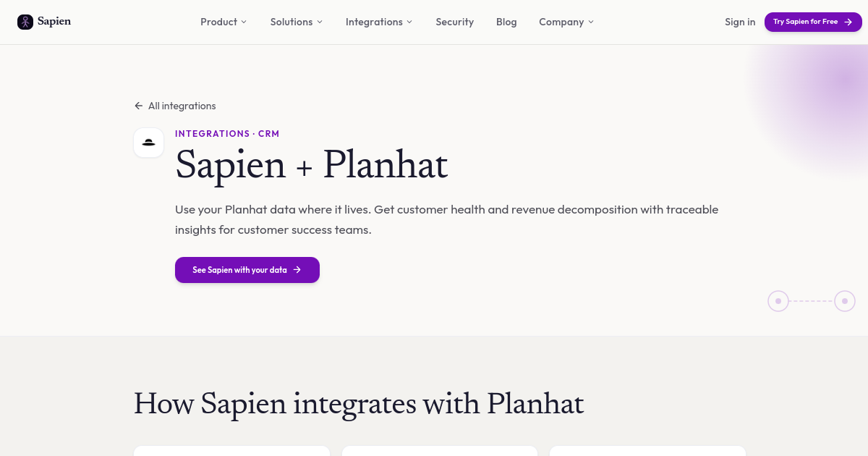The height and width of the screenshot is (456, 868).
Task: Click arrow icon in Try Sapien button
Action: pyautogui.click(x=848, y=22)
